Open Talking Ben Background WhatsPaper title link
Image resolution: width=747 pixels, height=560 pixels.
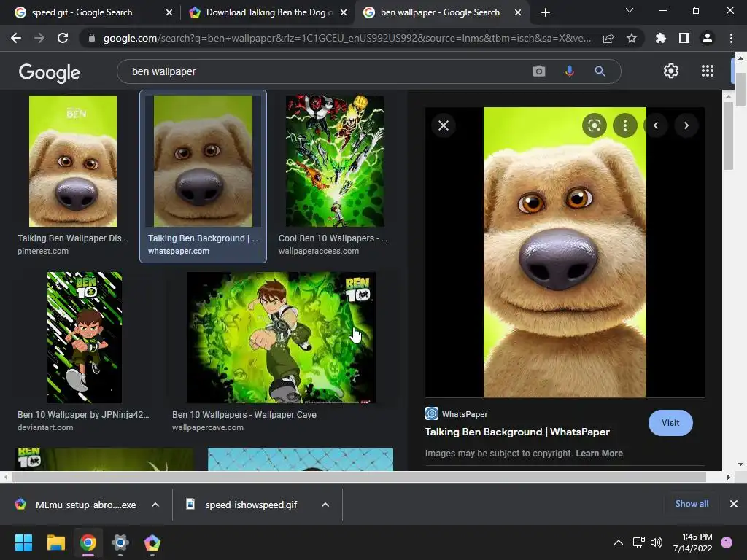click(517, 432)
